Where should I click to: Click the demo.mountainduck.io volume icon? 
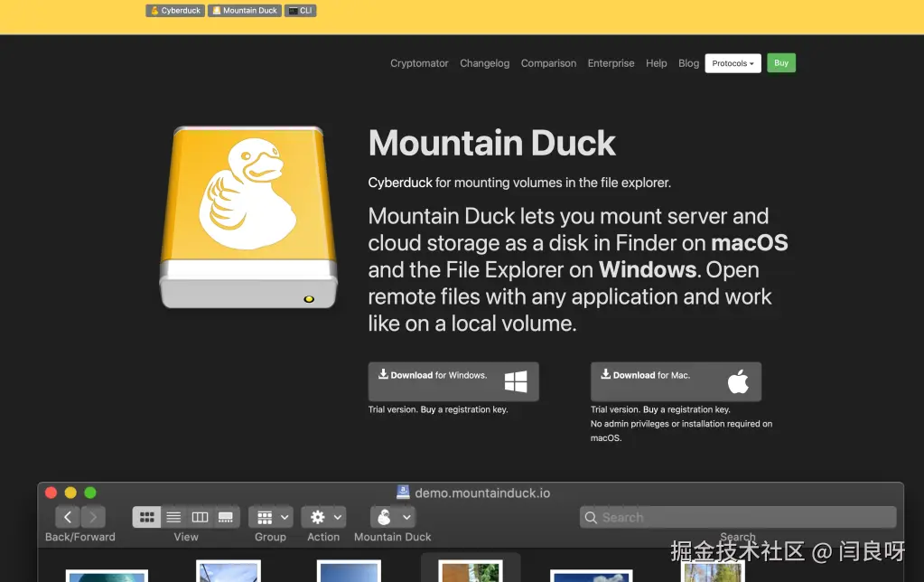[x=403, y=493]
